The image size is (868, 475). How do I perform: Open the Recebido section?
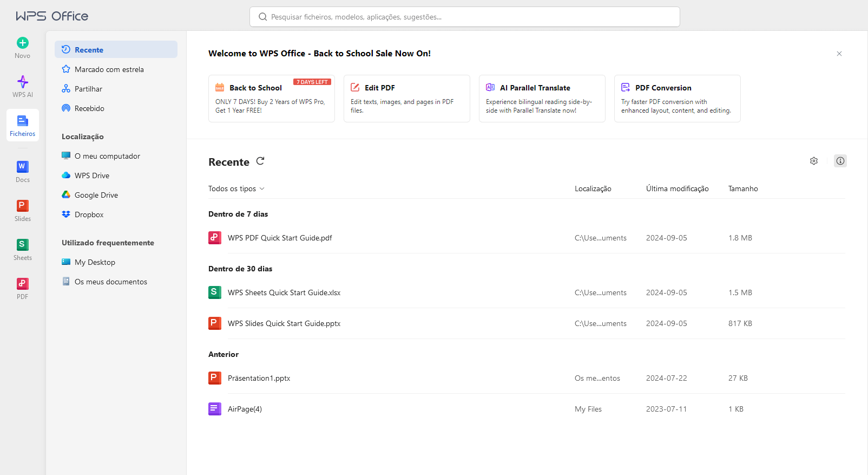click(116, 108)
